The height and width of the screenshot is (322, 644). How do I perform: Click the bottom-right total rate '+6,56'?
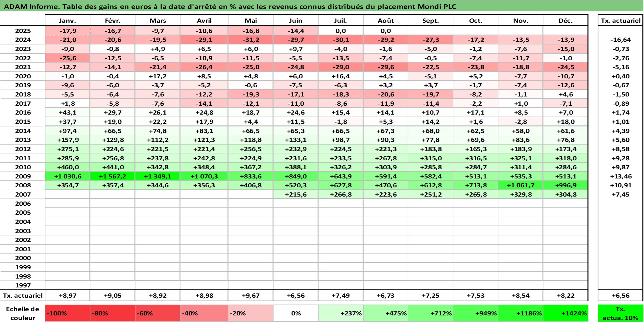point(621,295)
